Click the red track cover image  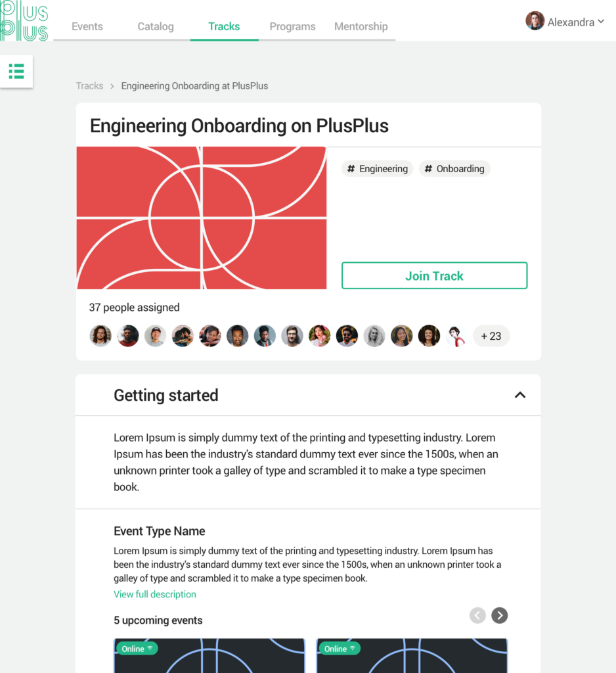click(x=201, y=218)
